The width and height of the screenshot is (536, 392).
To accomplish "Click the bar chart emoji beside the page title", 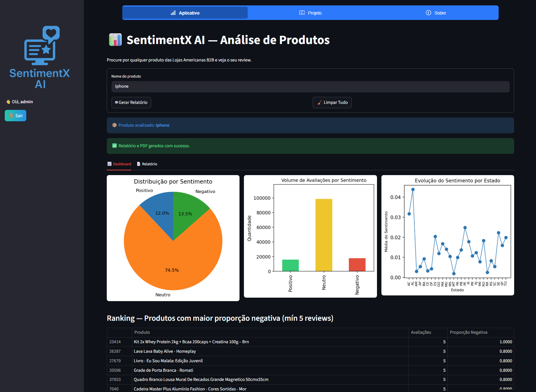I will click(115, 40).
